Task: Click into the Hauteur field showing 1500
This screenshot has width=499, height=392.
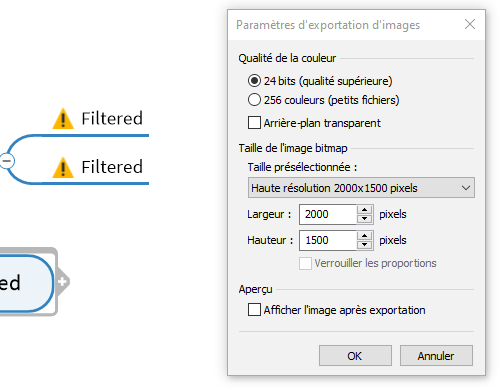Action: [328, 240]
